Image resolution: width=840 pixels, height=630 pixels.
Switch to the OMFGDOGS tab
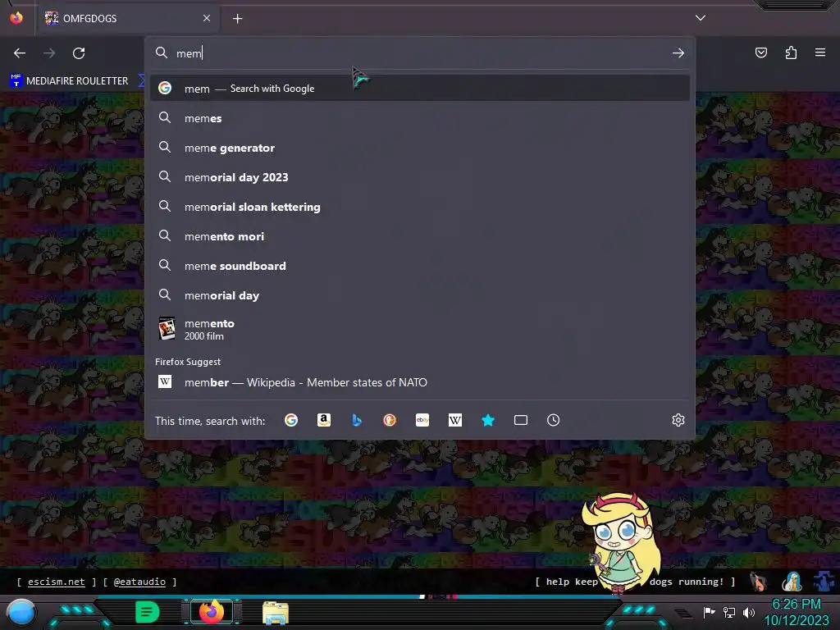pos(127,18)
